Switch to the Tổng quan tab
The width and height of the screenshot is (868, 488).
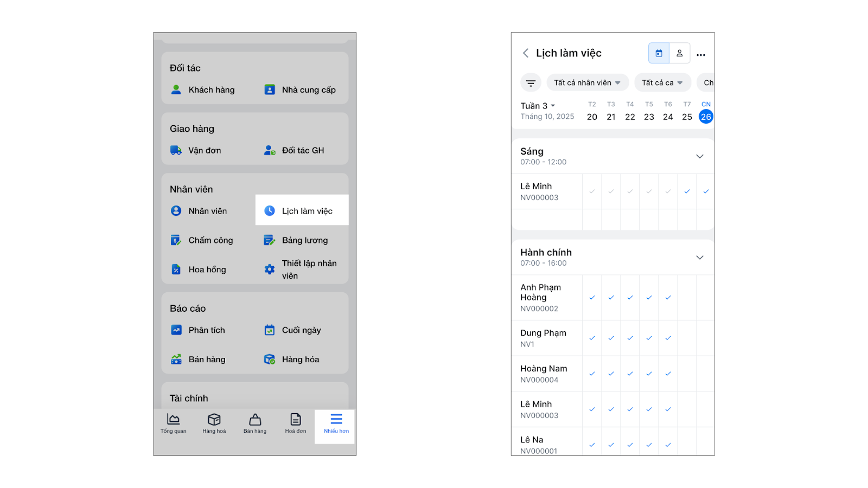click(174, 423)
